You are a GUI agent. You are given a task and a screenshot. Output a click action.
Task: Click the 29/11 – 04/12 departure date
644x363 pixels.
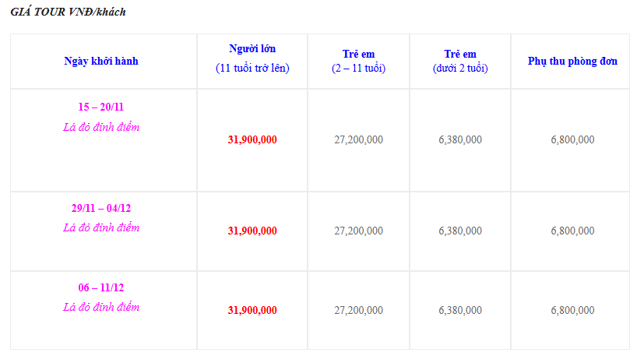(x=101, y=208)
